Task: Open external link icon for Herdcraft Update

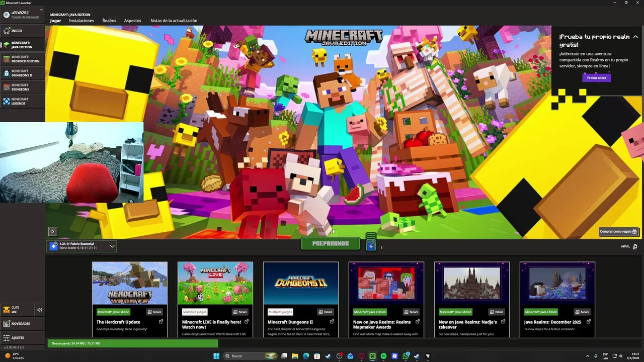Action: (161, 322)
